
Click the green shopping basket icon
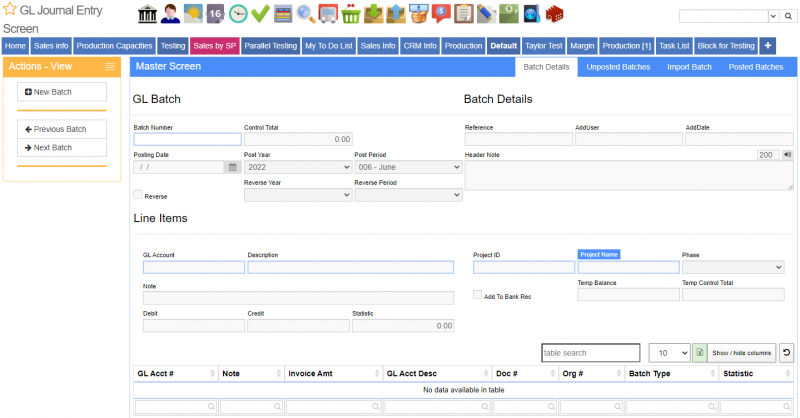click(350, 14)
